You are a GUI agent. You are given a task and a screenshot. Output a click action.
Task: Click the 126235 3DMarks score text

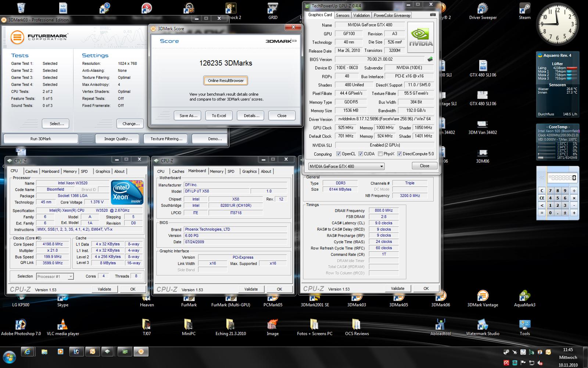[x=226, y=63]
